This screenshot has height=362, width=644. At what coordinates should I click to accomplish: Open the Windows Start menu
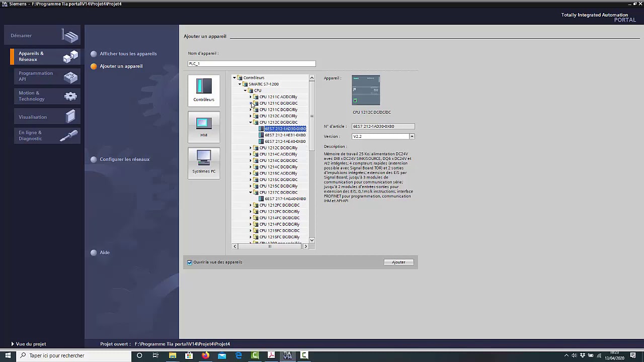tap(8, 355)
